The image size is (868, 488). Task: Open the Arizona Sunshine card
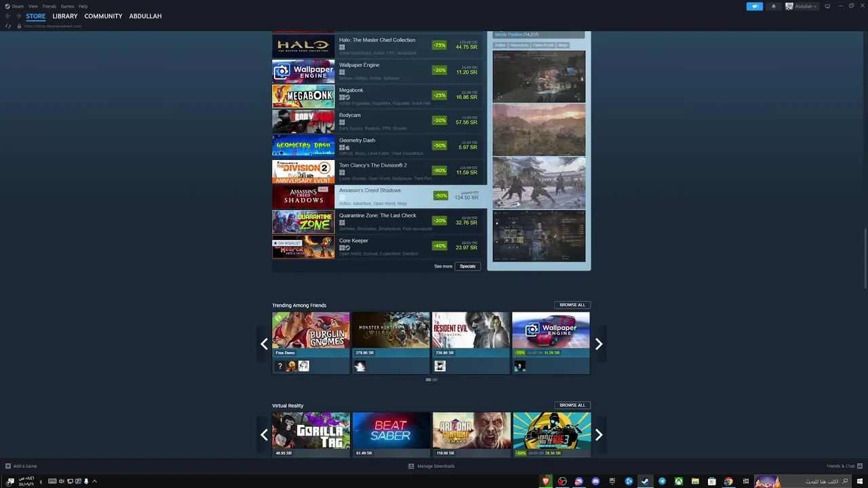pyautogui.click(x=471, y=434)
